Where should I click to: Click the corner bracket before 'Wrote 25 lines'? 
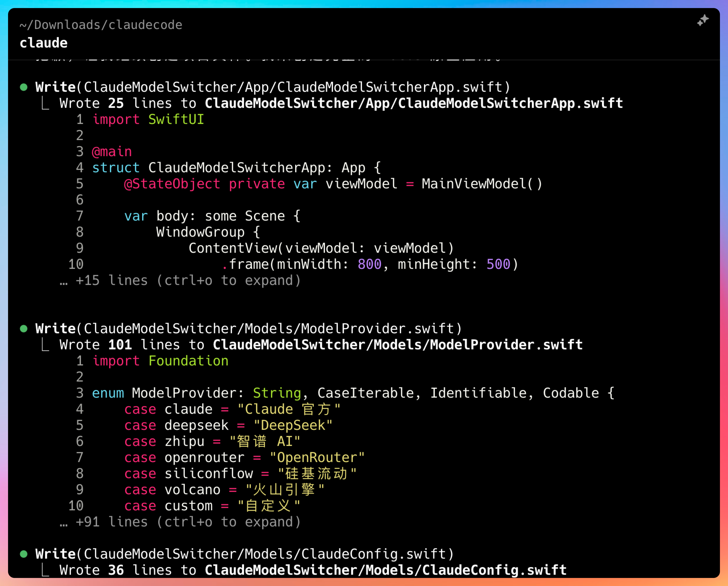pos(45,103)
